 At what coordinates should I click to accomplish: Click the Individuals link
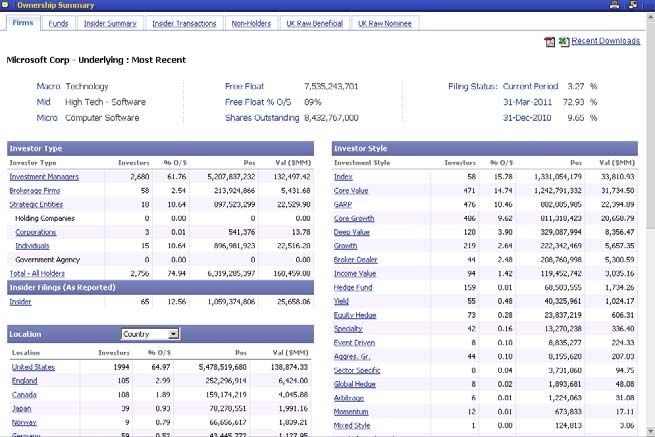[x=33, y=246]
